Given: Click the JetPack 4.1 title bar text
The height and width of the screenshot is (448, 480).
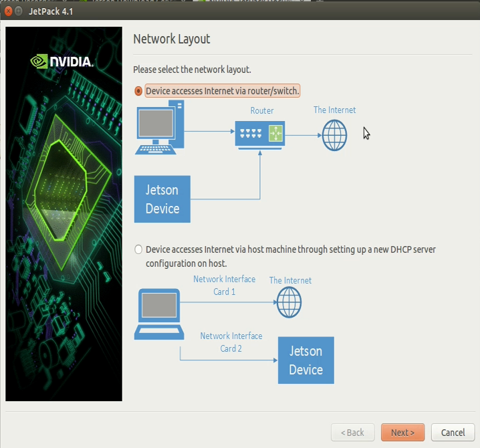Looking at the screenshot, I should click(50, 11).
